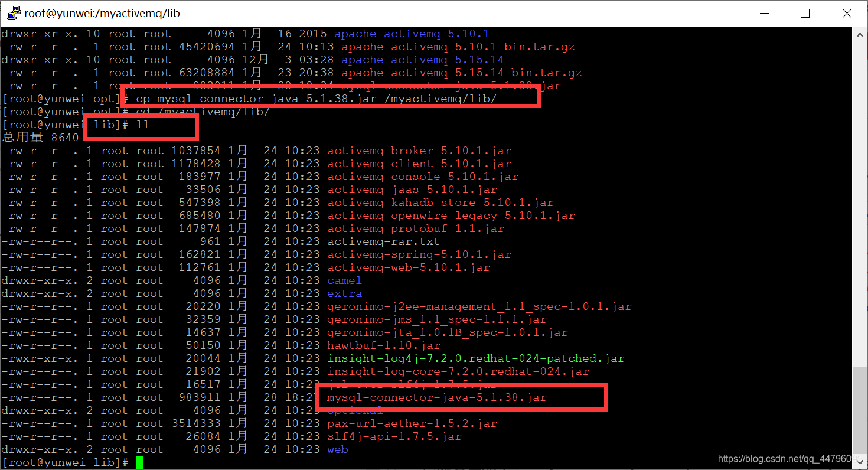Click activemq-client-5.10.1.jar file name
The height and width of the screenshot is (470, 868).
419,164
